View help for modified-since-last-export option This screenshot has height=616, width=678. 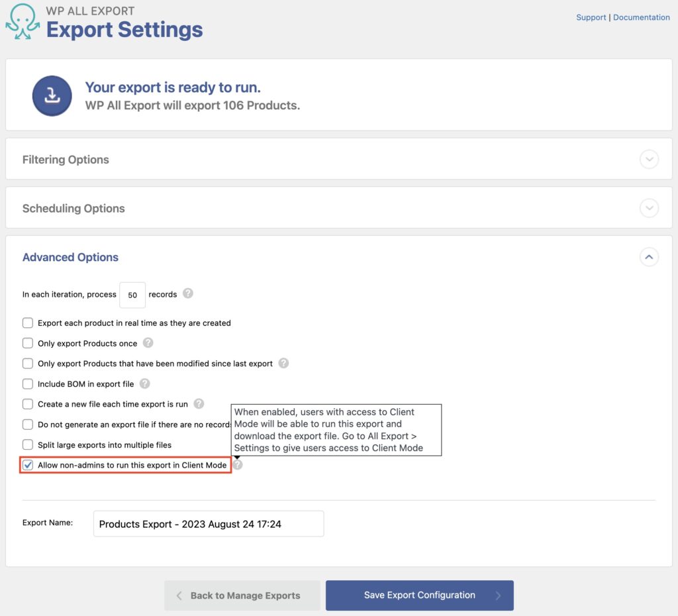283,364
